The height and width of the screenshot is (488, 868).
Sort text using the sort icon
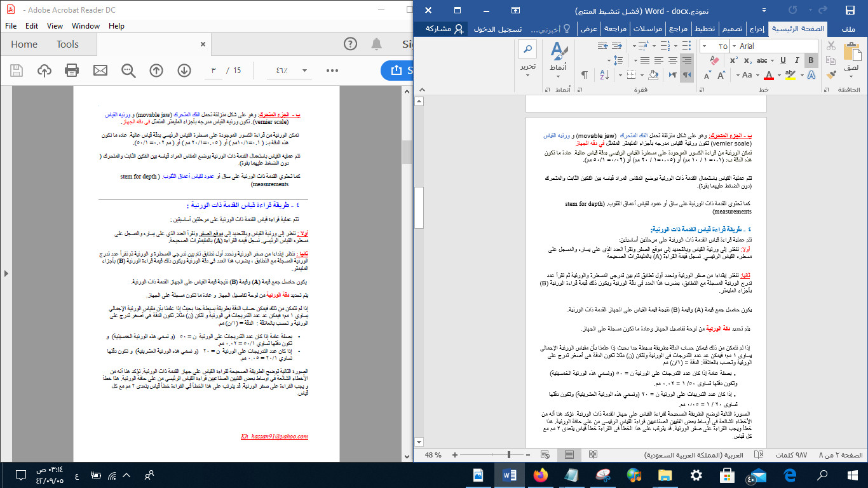(604, 74)
